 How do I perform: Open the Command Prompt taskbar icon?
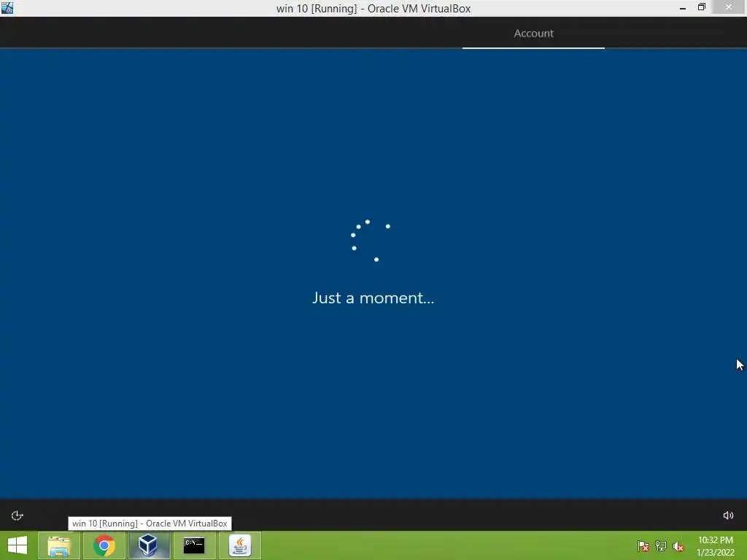pos(194,545)
